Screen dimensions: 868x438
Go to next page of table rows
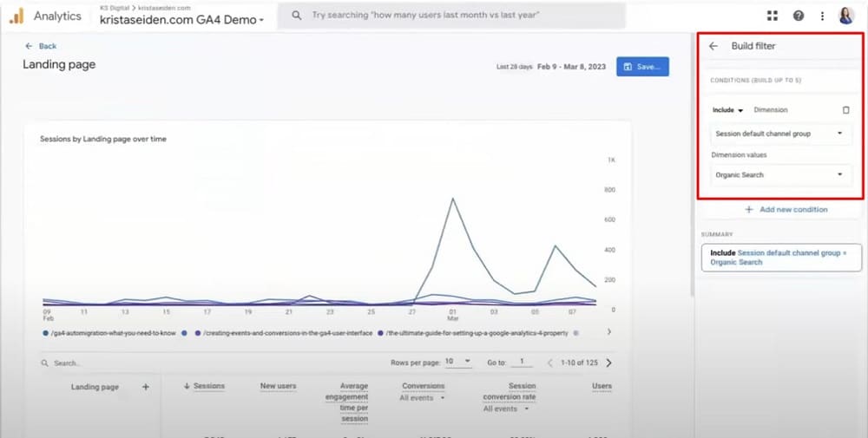click(x=608, y=363)
